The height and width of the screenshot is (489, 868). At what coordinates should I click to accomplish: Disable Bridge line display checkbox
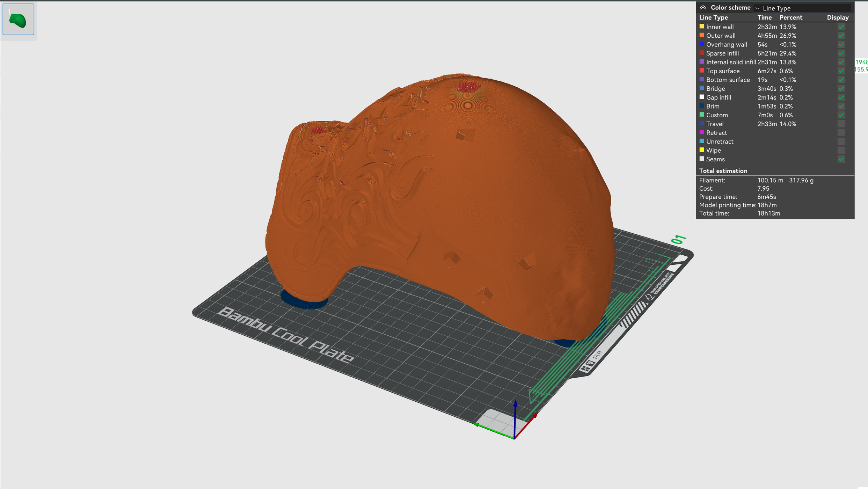tap(841, 89)
